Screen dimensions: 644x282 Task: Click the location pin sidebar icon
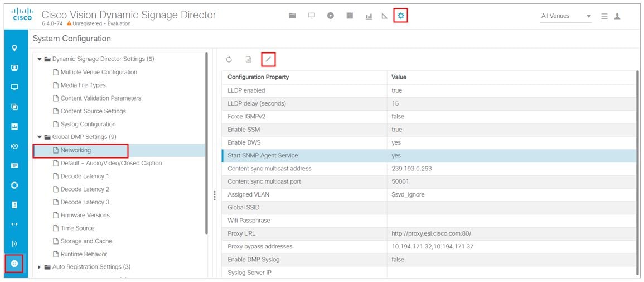tap(15, 49)
